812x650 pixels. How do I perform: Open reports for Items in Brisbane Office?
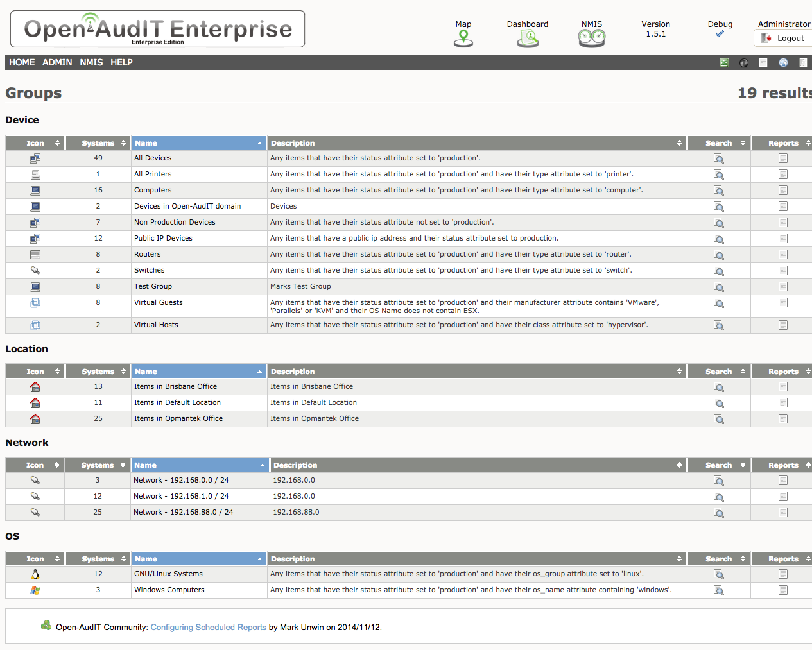[782, 387]
